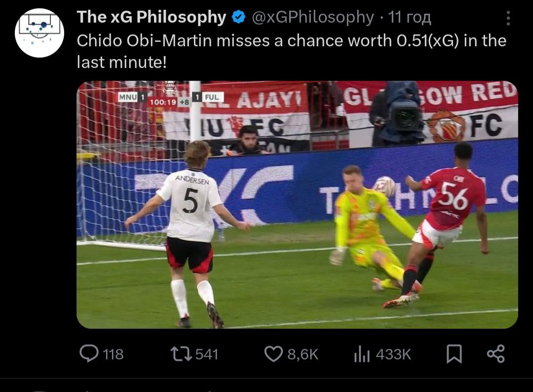The image size is (533, 392).
Task: Click the 433K views count
Action: [x=393, y=355]
